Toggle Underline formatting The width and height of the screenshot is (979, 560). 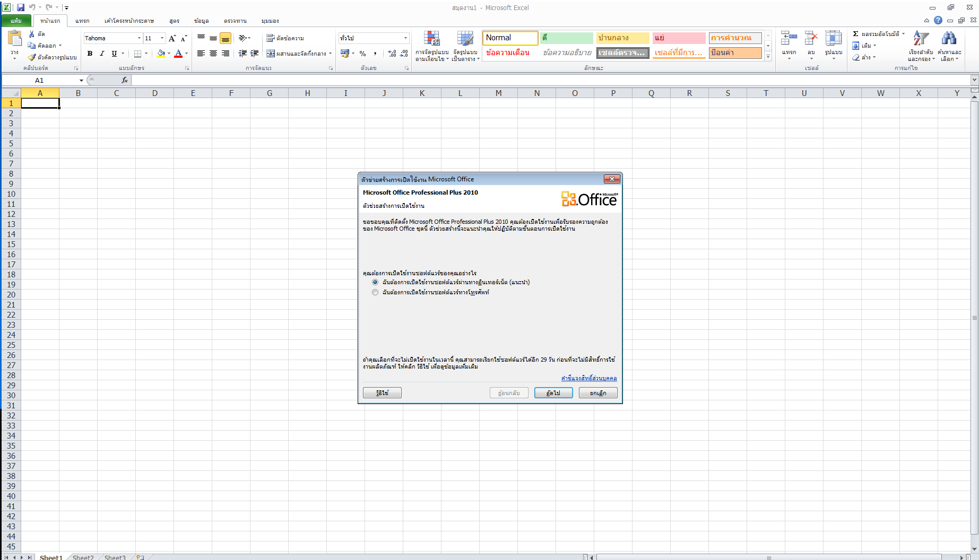(114, 54)
